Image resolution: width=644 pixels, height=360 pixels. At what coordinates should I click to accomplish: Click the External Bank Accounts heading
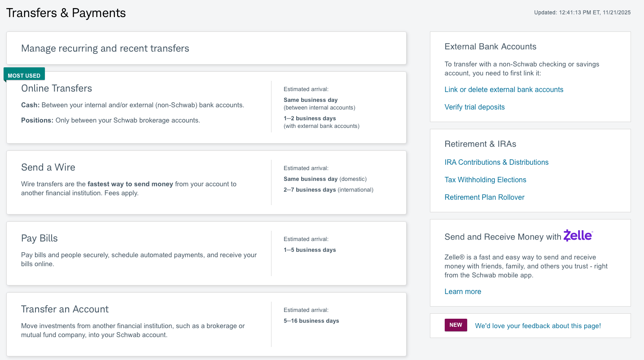tap(490, 47)
